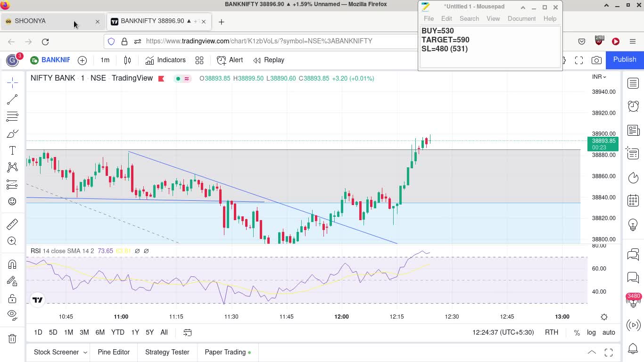Set the 1D date range

tap(38, 332)
